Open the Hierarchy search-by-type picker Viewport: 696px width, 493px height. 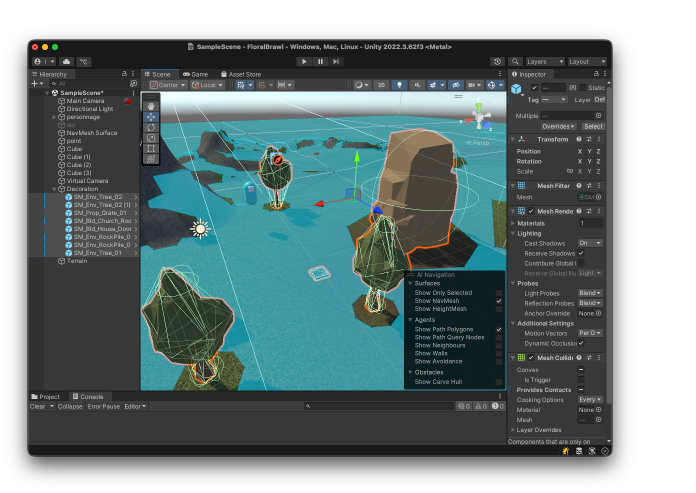[x=133, y=83]
